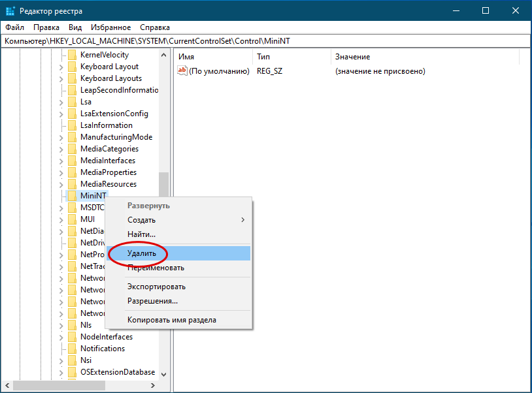Click the MiniNT folder icon
Image resolution: width=532 pixels, height=393 pixels.
click(72, 196)
